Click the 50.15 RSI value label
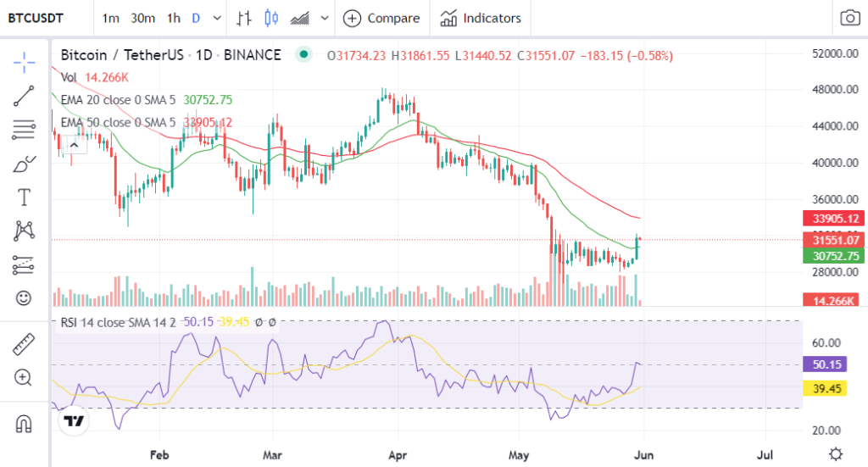This screenshot has width=868, height=467. (825, 364)
